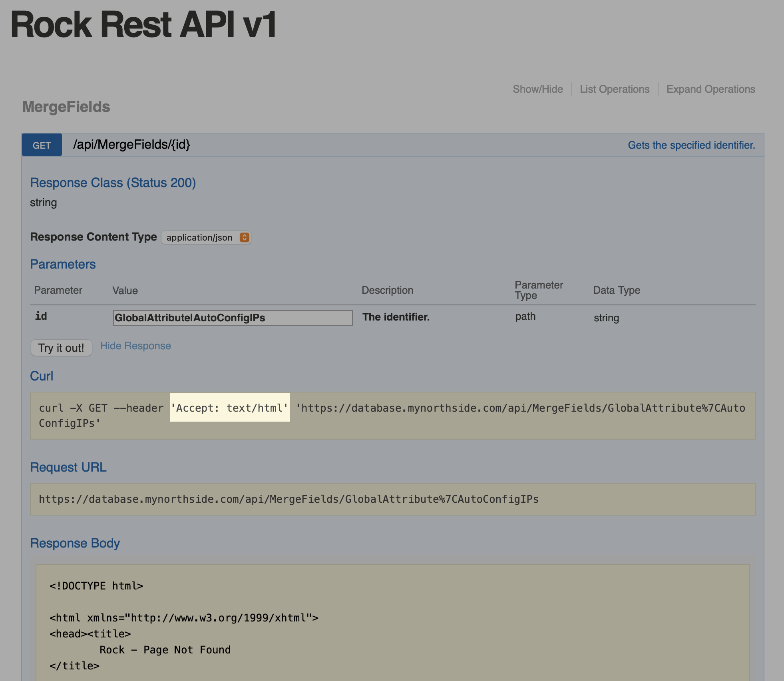Click the Response Body section label
The height and width of the screenshot is (681, 784).
pos(76,543)
